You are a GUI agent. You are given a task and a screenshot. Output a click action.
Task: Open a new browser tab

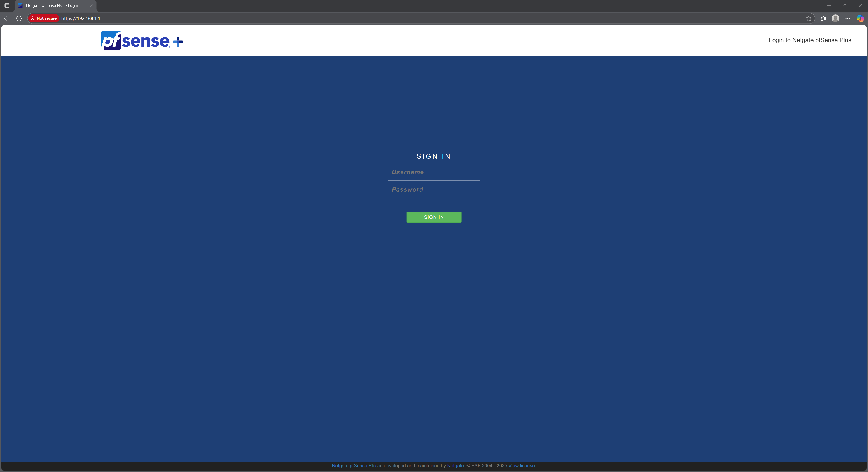(x=102, y=5)
